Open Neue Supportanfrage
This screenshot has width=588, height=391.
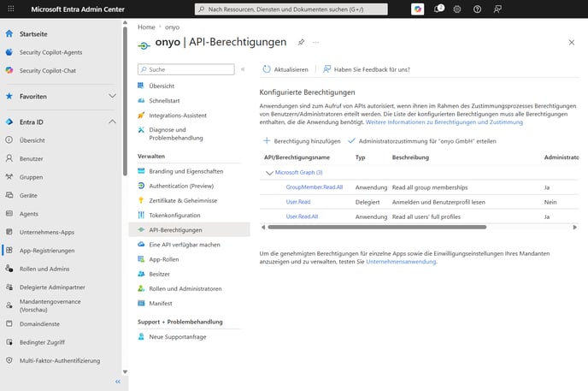178,336
